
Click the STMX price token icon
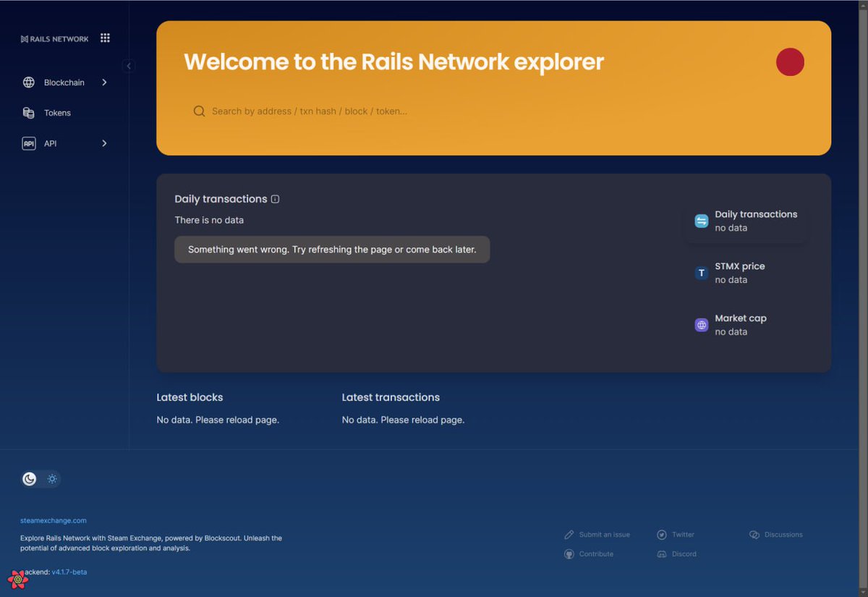coord(701,273)
